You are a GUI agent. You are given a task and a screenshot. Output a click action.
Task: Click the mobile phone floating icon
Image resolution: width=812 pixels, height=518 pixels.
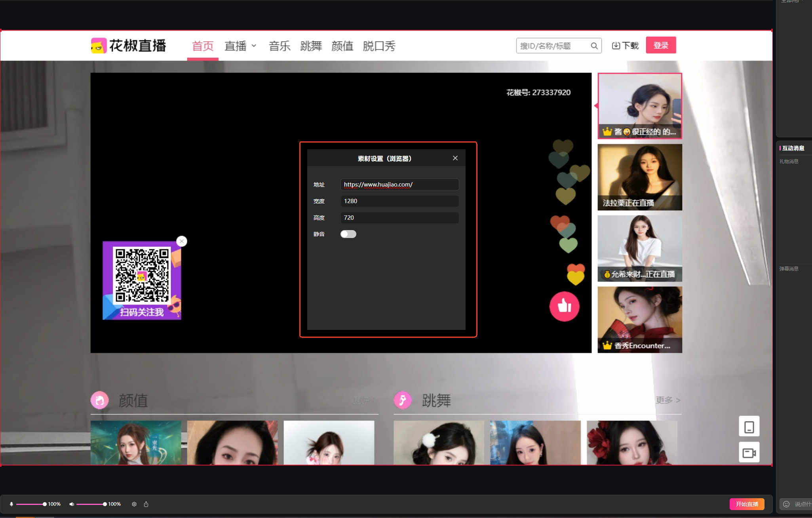tap(749, 427)
